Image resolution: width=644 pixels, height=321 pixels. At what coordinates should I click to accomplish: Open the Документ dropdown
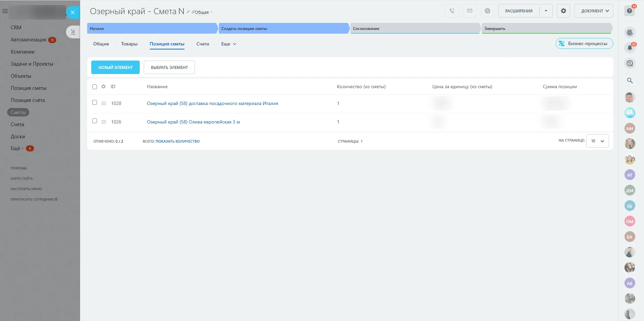pos(594,11)
